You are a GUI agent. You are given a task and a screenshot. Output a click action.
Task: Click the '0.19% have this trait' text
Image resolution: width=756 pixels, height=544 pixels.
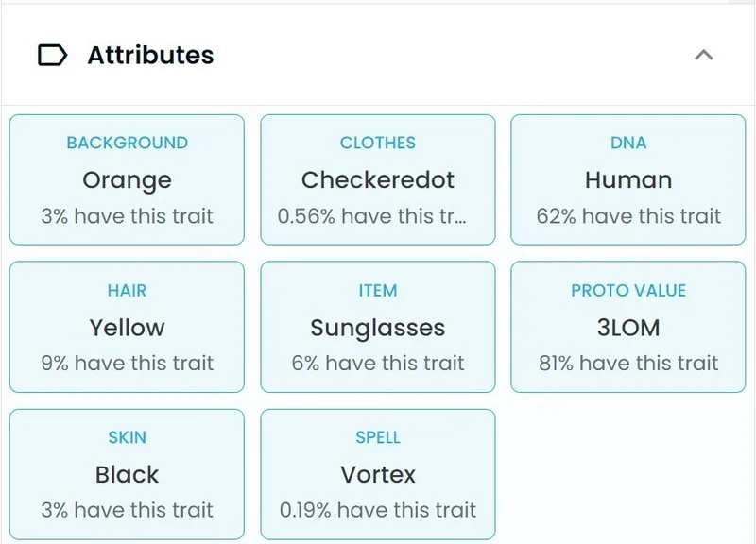tap(377, 510)
